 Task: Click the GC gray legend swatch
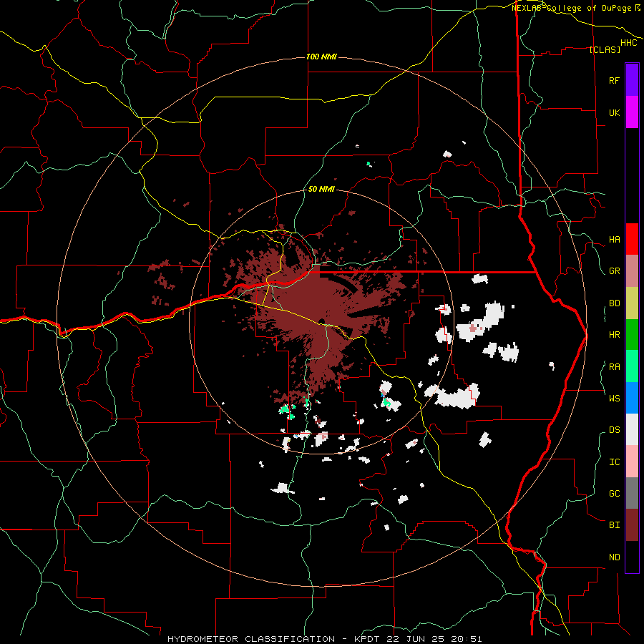coord(632,493)
